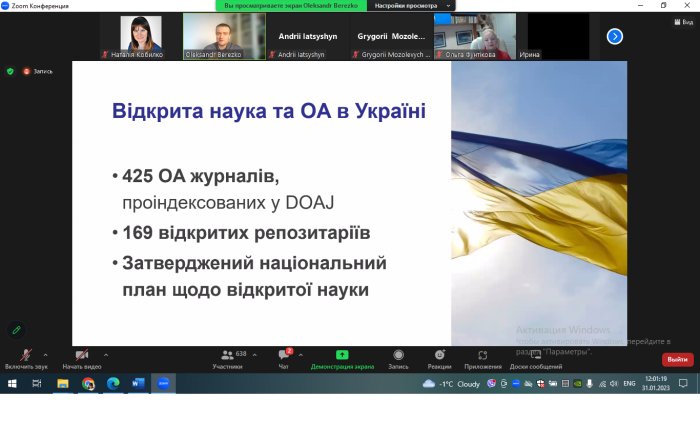Open the Чат chat panel

284,359
